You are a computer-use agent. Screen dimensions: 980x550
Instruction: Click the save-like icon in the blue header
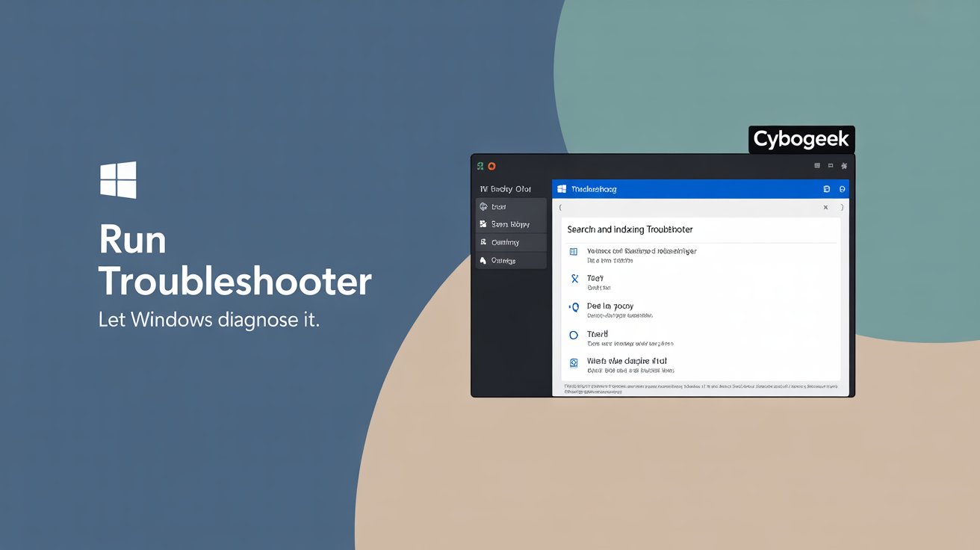tap(827, 189)
